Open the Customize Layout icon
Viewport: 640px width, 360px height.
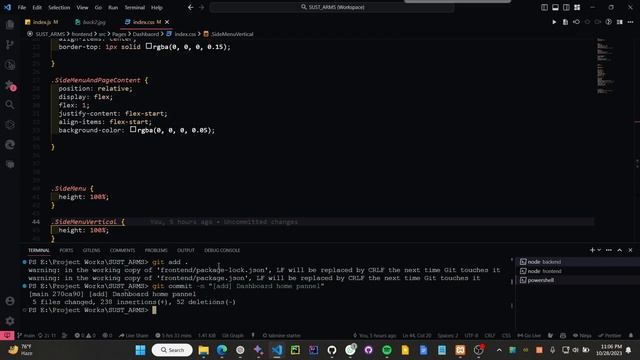click(577, 7)
